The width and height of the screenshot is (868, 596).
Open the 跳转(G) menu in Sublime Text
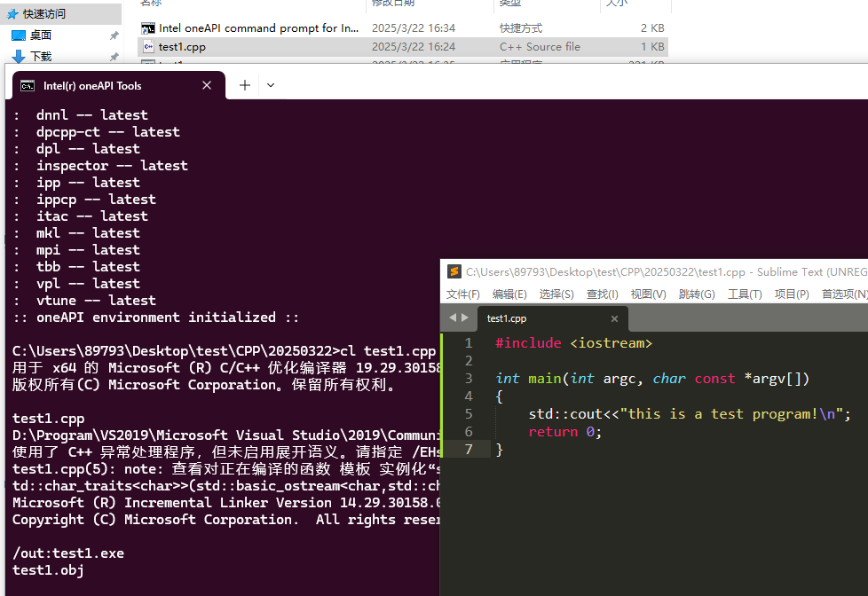tap(697, 294)
